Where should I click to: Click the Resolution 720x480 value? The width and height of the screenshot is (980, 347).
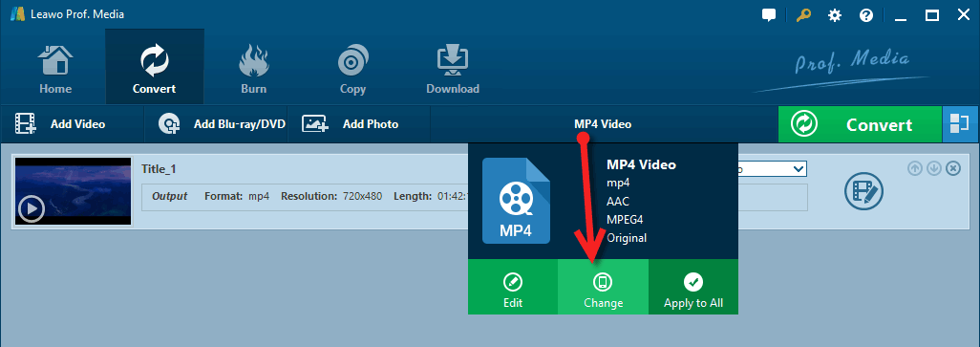tap(363, 196)
